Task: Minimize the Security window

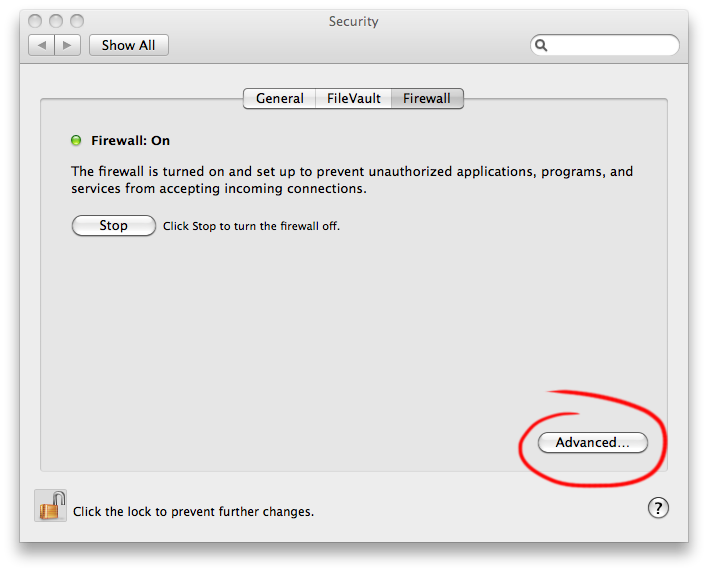Action: tap(57, 21)
